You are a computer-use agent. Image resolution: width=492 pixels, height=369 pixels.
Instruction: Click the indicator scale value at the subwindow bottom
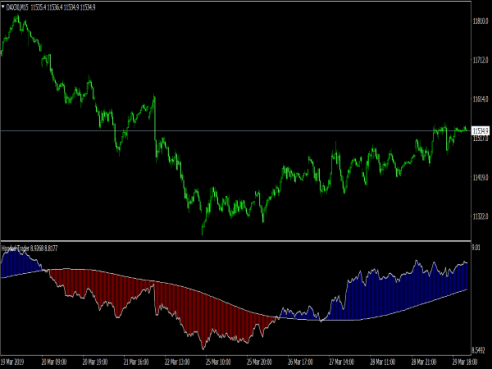point(478,350)
